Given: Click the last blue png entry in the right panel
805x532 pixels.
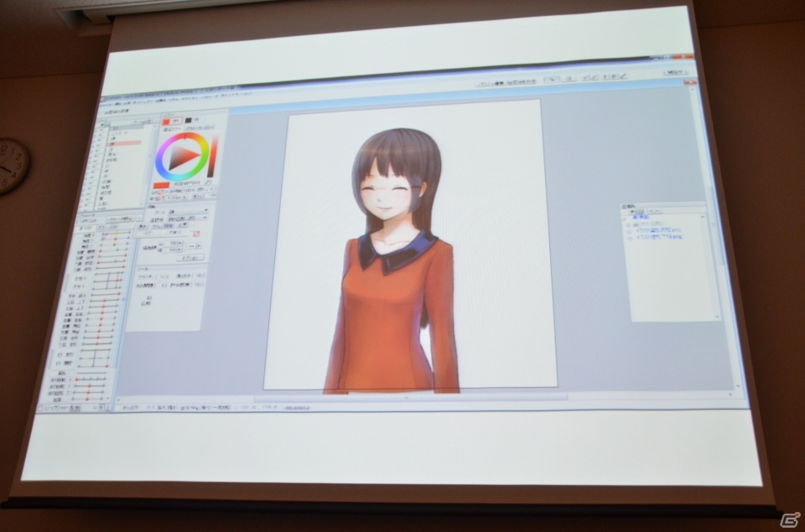Looking at the screenshot, I should click(659, 238).
